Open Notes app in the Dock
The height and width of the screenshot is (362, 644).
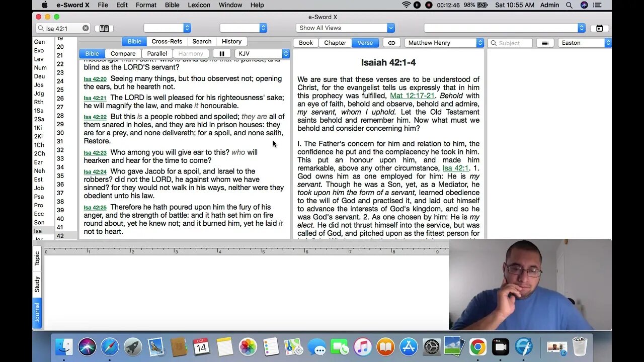click(x=224, y=347)
